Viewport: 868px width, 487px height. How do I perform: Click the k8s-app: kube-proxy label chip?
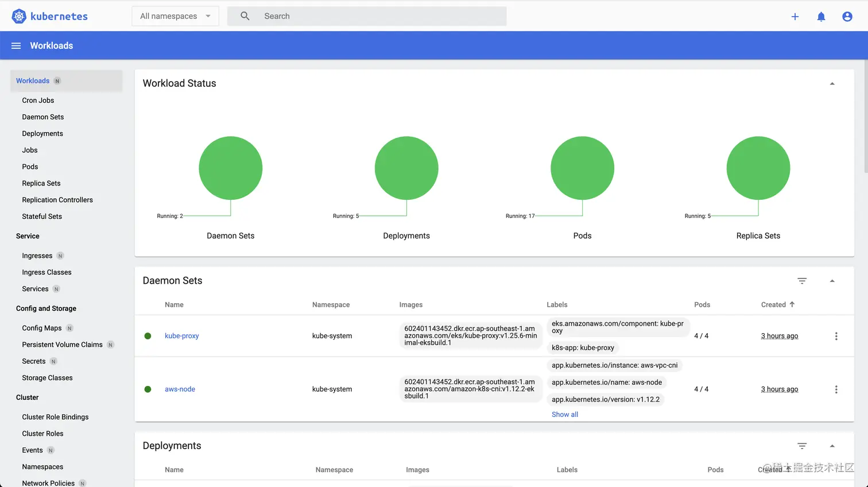583,347
